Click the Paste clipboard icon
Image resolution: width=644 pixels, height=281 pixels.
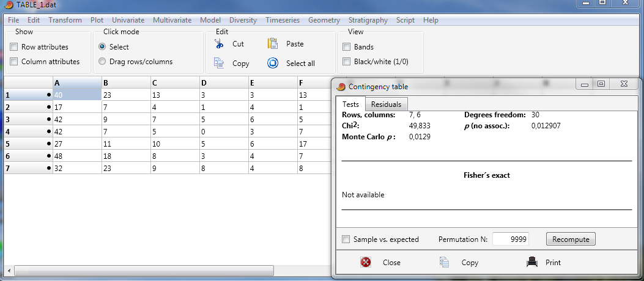coord(273,43)
